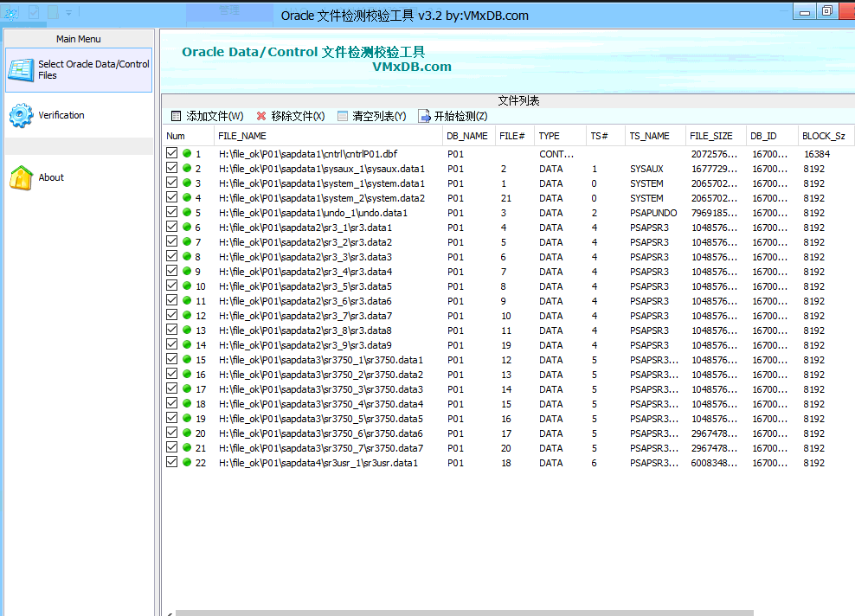This screenshot has width=855, height=616.
Task: Select file path sr3.data9 in row 14
Action: (x=305, y=345)
